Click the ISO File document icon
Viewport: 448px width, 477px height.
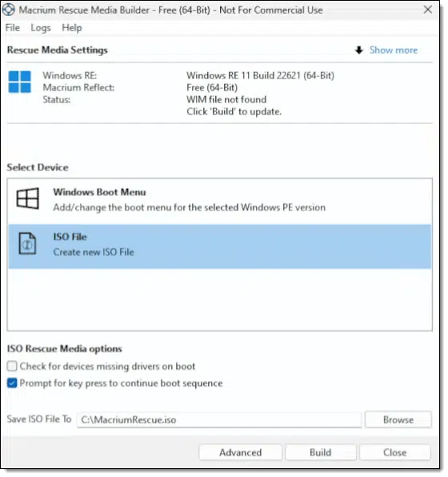27,243
